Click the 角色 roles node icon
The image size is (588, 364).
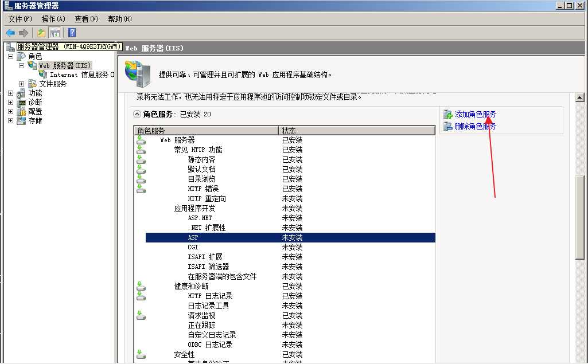pyautogui.click(x=21, y=56)
